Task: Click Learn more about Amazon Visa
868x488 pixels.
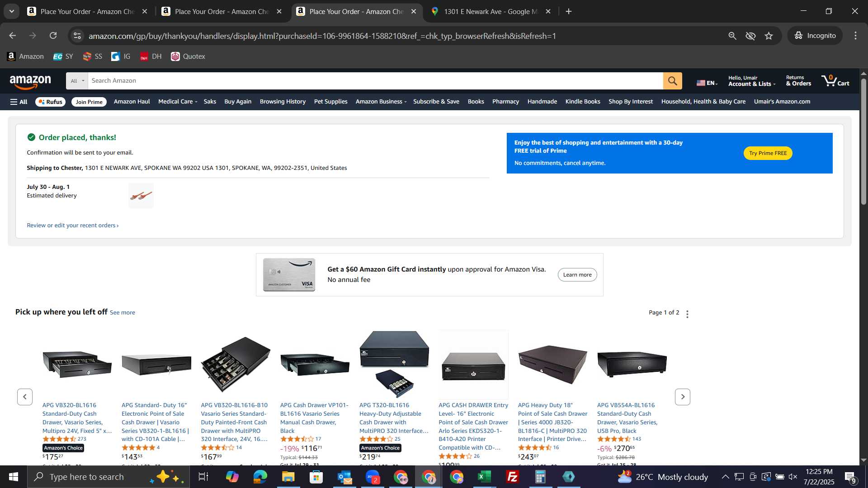Action: (577, 275)
